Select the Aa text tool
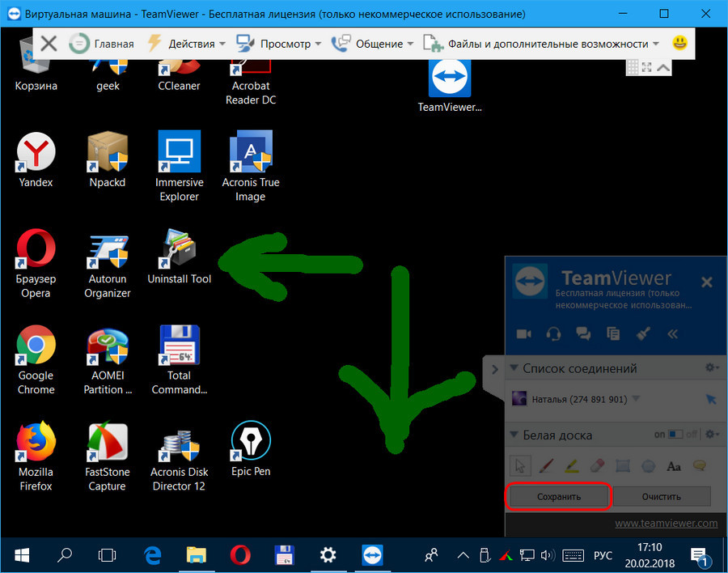 tap(673, 466)
